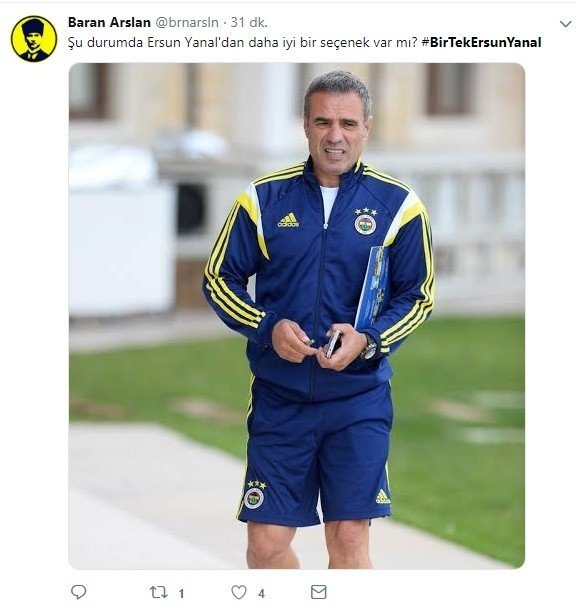577x609 pixels.
Task: Expand the tweet options chevron
Action: (565, 24)
